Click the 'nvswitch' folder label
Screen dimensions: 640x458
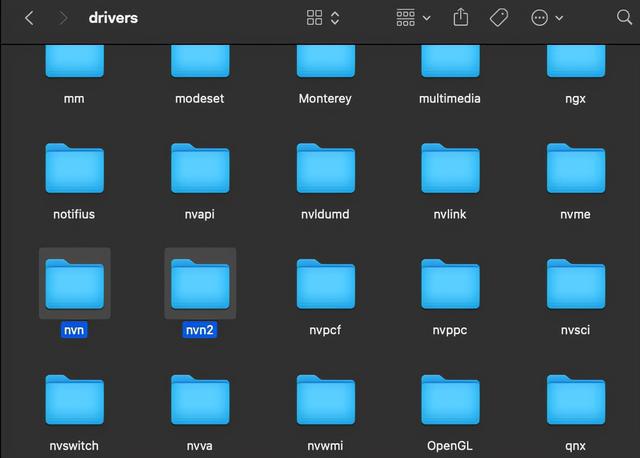click(74, 446)
